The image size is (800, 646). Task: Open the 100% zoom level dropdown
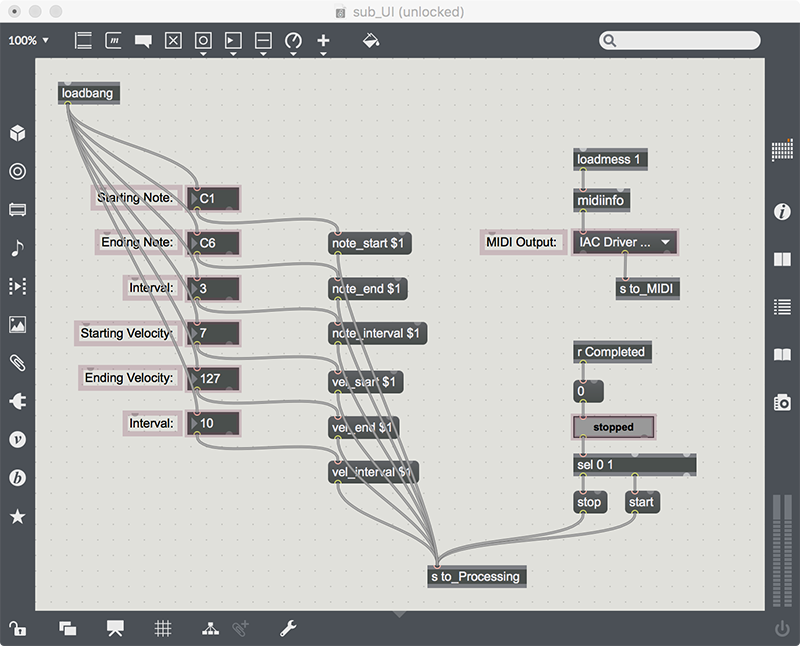point(29,40)
